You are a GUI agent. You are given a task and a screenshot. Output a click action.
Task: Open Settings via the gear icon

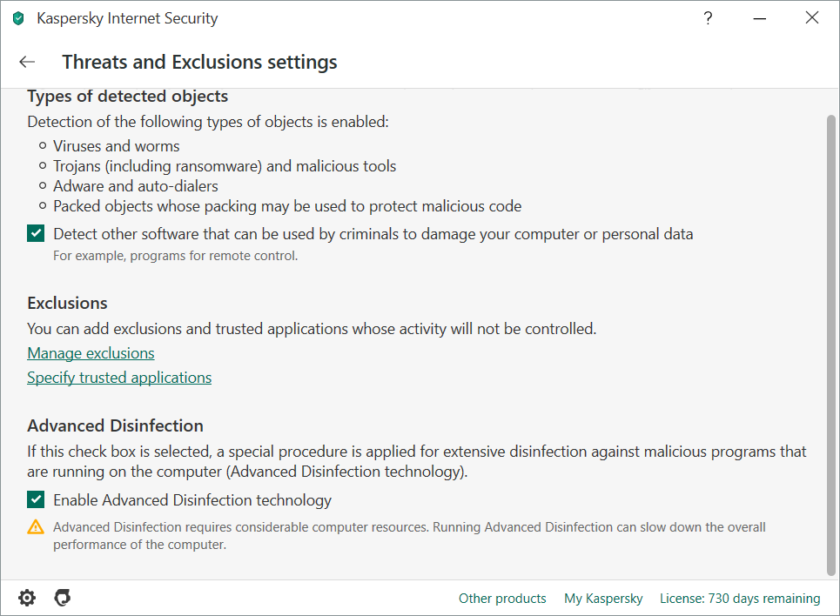pyautogui.click(x=27, y=598)
